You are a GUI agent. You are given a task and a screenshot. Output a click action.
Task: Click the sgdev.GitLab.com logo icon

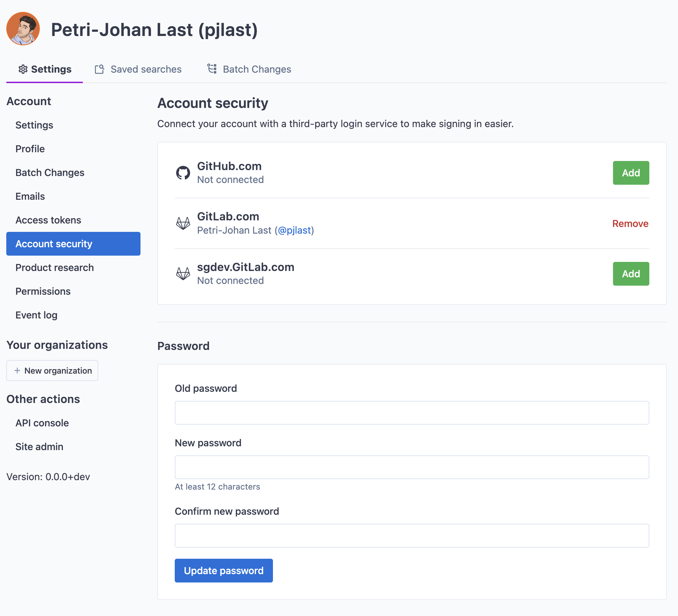click(x=183, y=274)
